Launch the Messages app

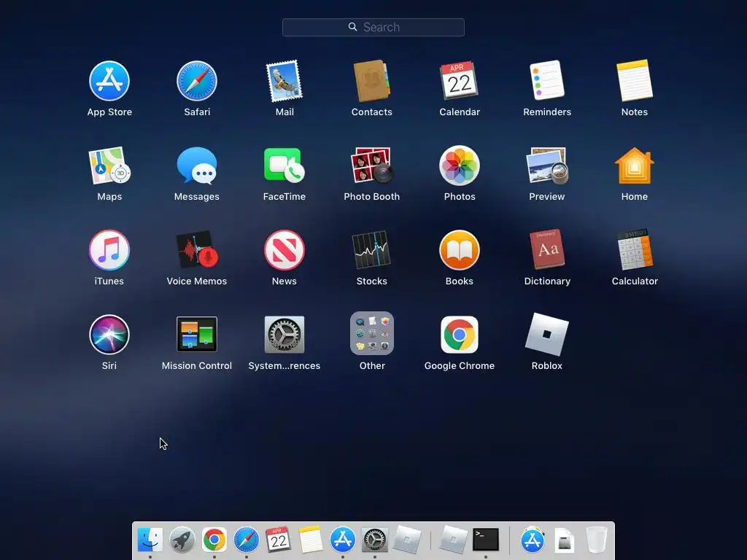(x=197, y=166)
